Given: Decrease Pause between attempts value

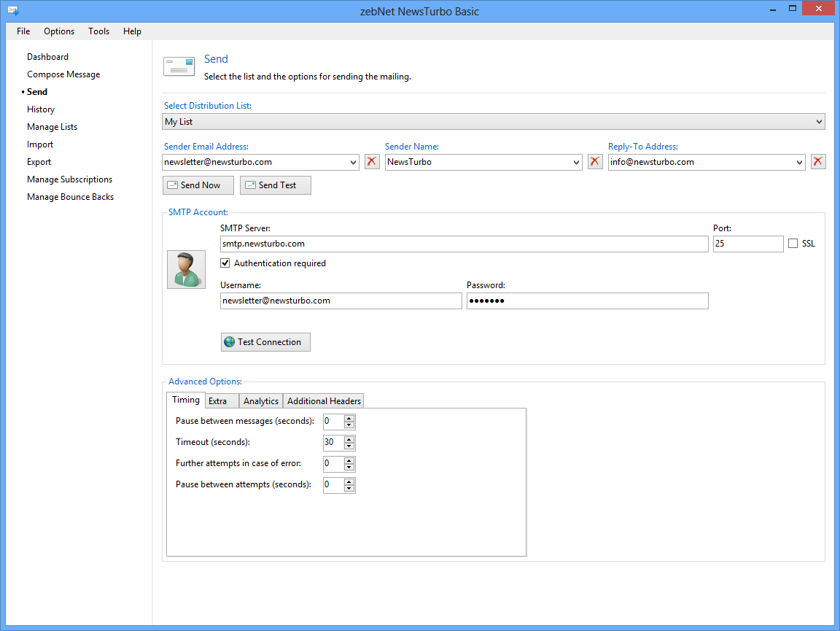Looking at the screenshot, I should (x=349, y=489).
